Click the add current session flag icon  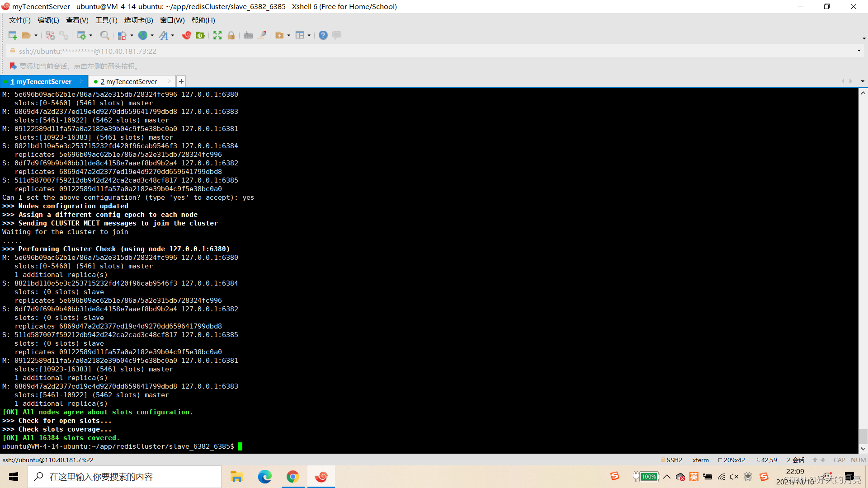coord(13,66)
